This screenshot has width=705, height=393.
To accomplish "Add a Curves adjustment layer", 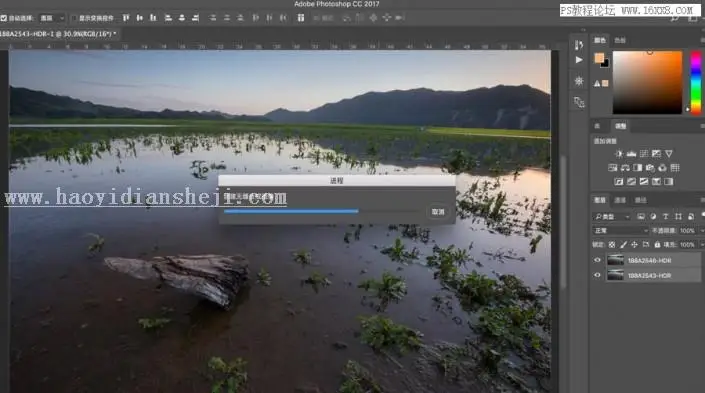I will click(644, 154).
